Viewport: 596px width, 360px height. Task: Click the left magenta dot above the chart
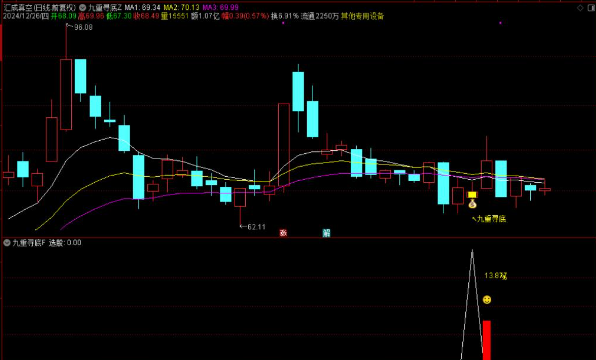pyautogui.click(x=283, y=23)
